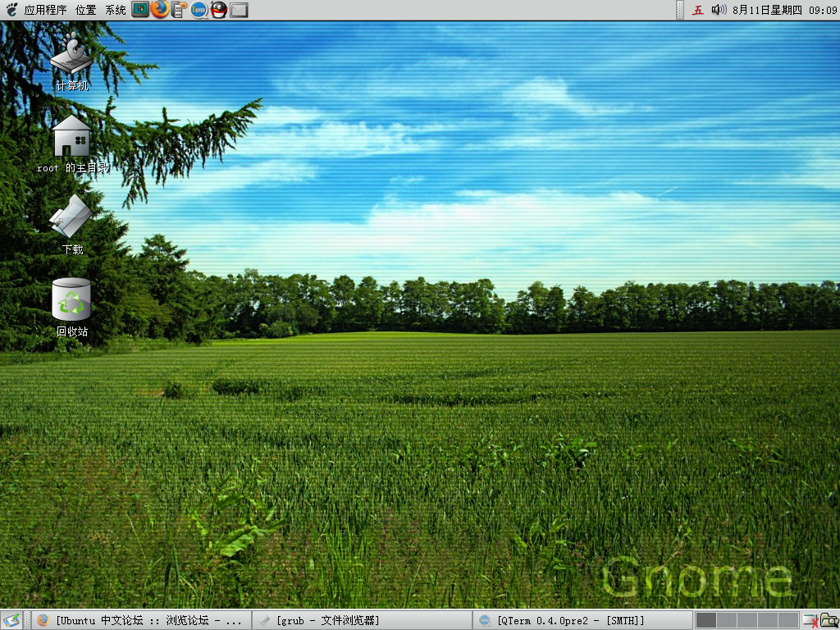
Task: Launch the green monitor launcher in panel
Action: pos(140,9)
